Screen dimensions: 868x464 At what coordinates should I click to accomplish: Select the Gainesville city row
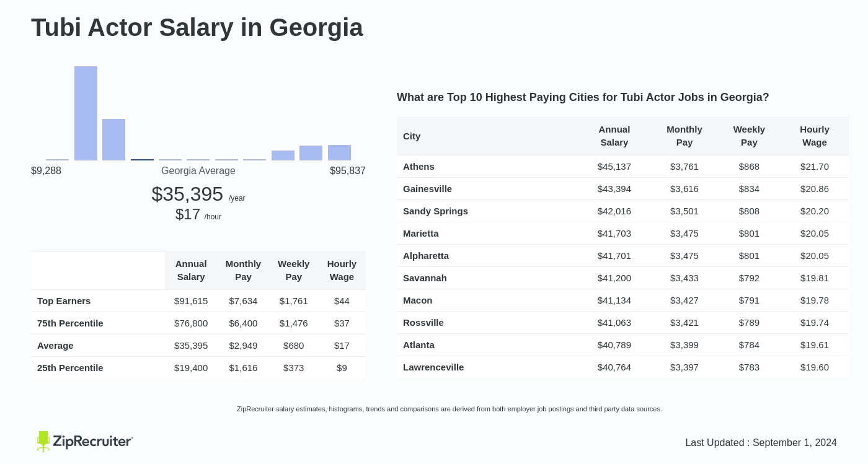(x=623, y=188)
